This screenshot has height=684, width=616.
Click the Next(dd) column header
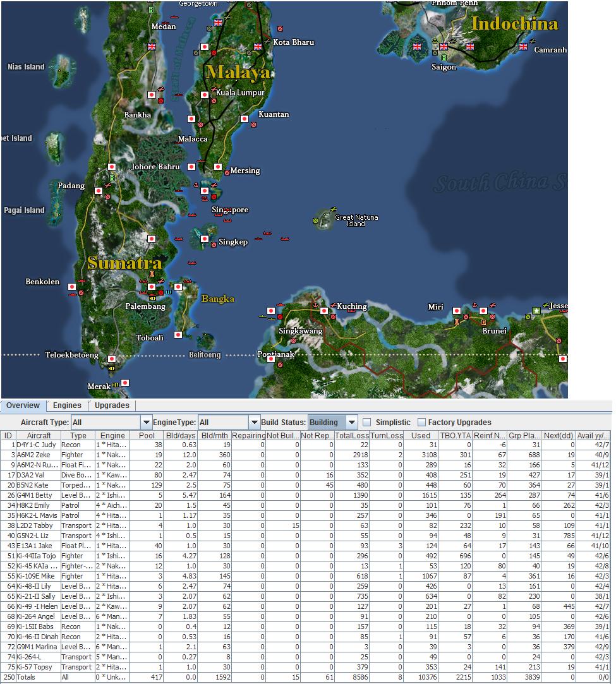[559, 435]
